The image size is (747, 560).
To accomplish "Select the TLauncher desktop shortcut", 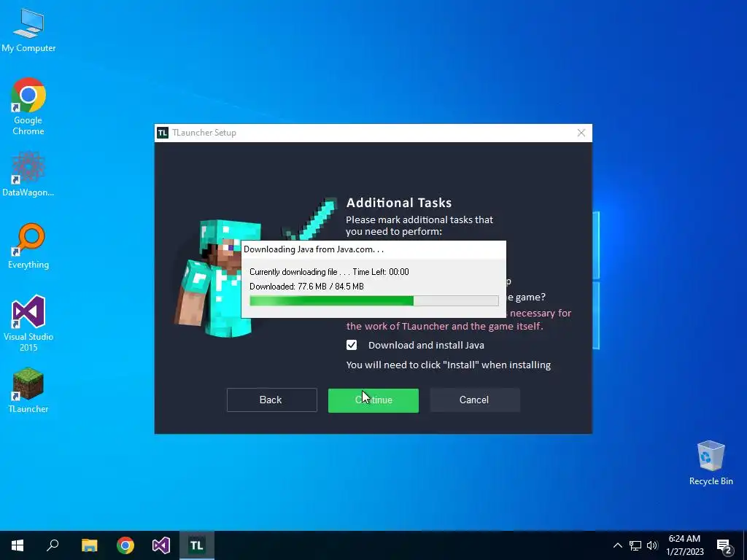I will [28, 391].
